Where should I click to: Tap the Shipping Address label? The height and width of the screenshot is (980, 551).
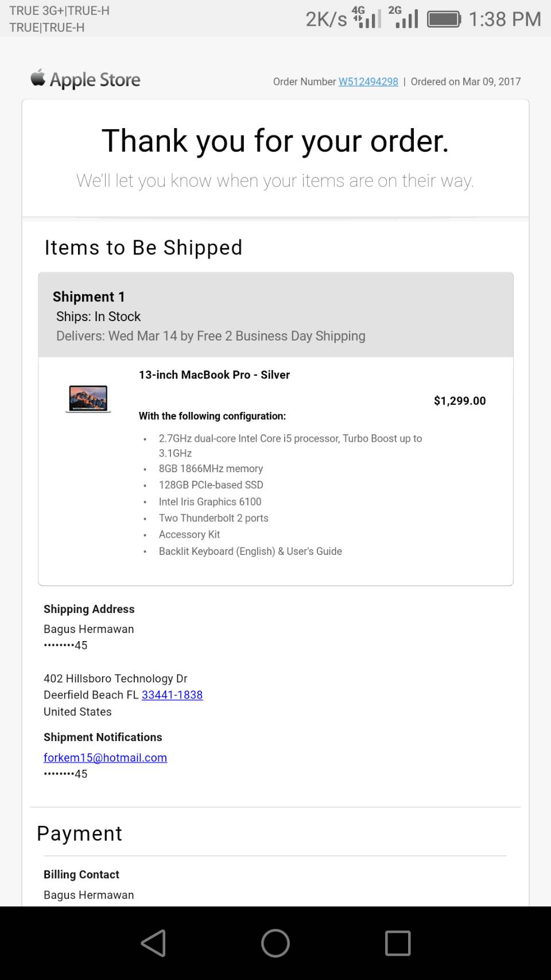coord(89,609)
